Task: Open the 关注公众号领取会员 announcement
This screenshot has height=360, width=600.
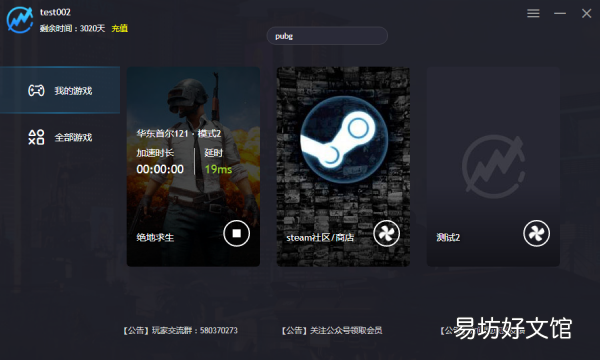Action: click(x=332, y=331)
